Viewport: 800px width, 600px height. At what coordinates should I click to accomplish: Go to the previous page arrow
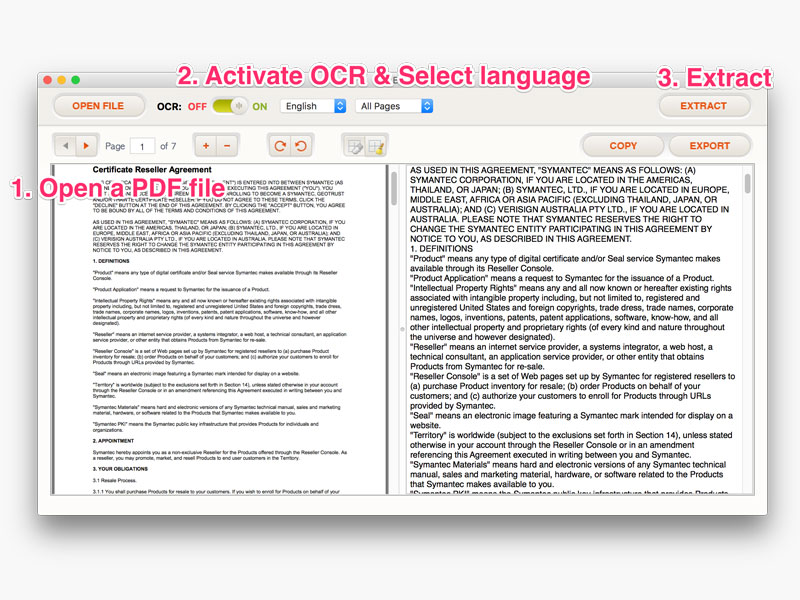click(65, 146)
